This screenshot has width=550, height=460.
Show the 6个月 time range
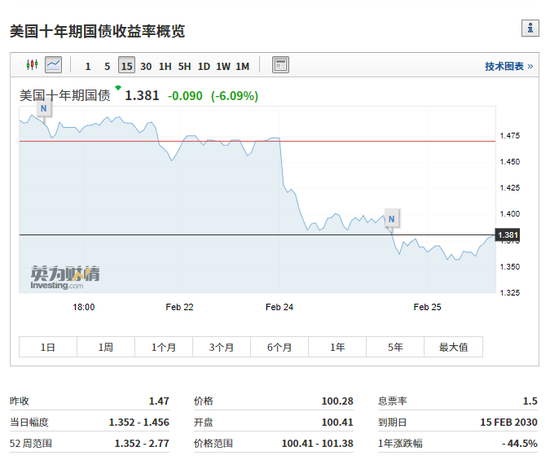[280, 347]
